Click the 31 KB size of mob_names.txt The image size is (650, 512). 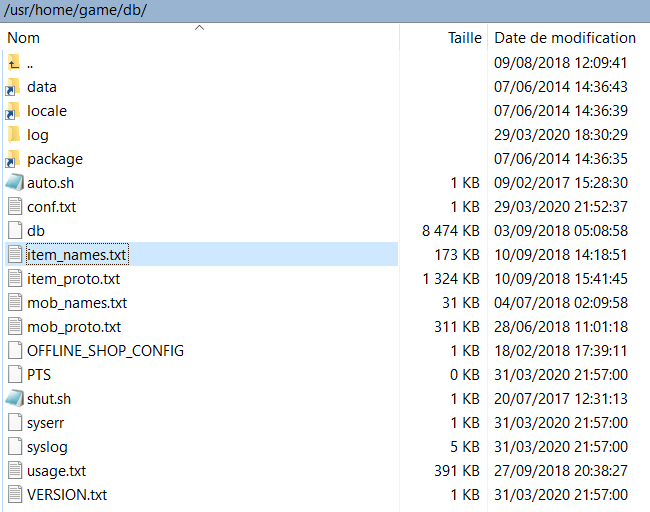click(461, 303)
